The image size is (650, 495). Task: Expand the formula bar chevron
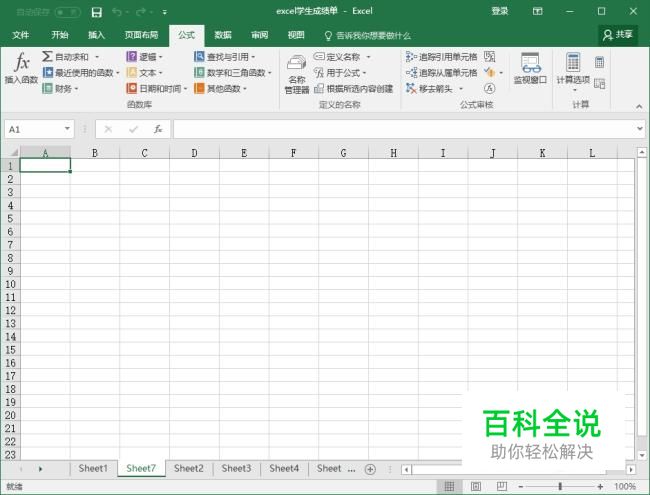tap(640, 129)
